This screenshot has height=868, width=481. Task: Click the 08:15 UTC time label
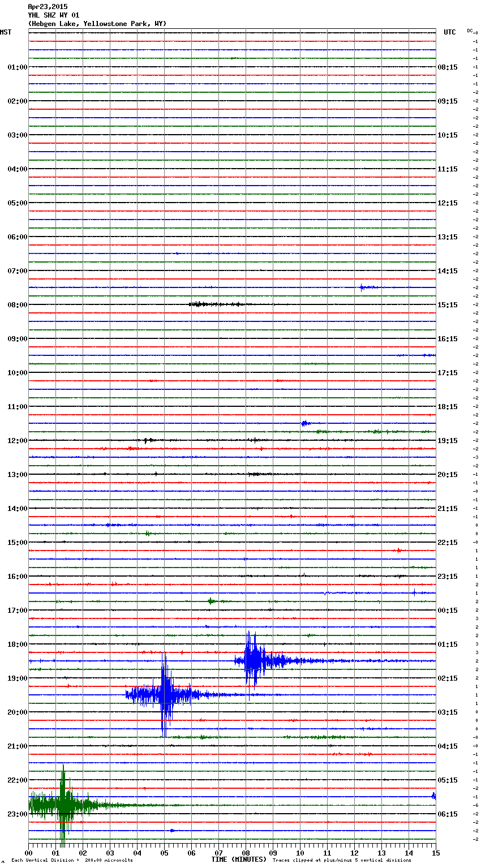(x=448, y=67)
